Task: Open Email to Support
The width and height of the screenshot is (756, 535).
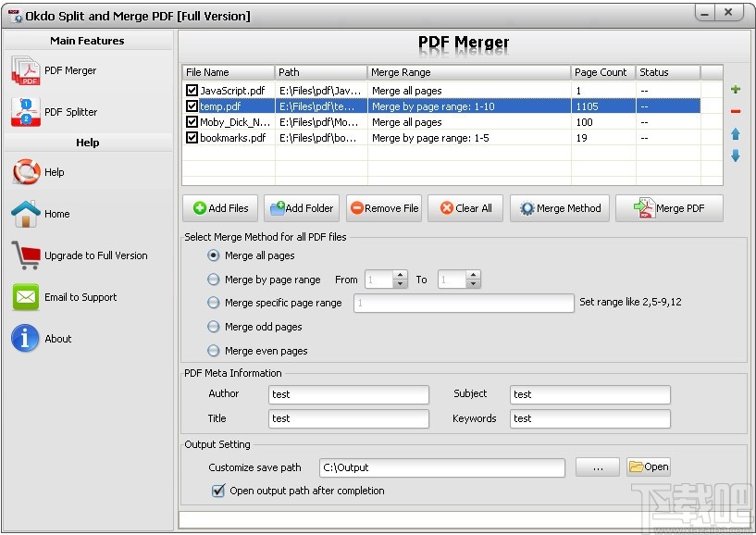Action: pos(80,297)
